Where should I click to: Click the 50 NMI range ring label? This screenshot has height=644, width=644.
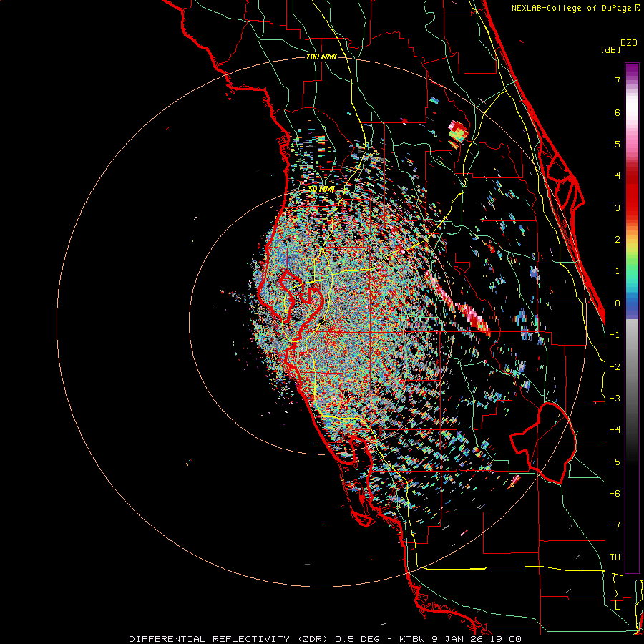click(x=321, y=189)
